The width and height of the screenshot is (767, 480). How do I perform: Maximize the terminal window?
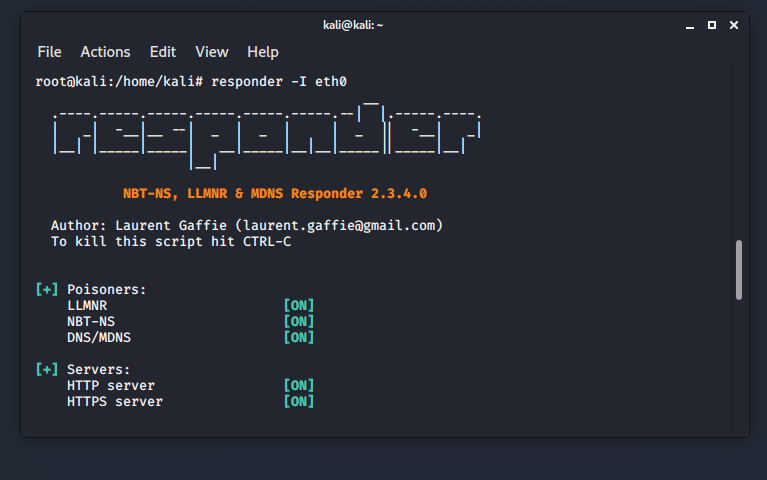click(x=711, y=24)
